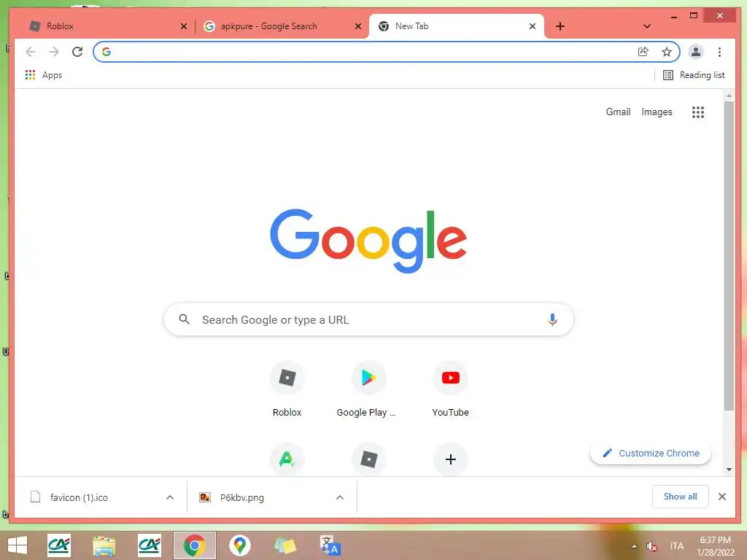Go back to previous page
Viewport: 747px width, 560px height.
click(x=31, y=52)
